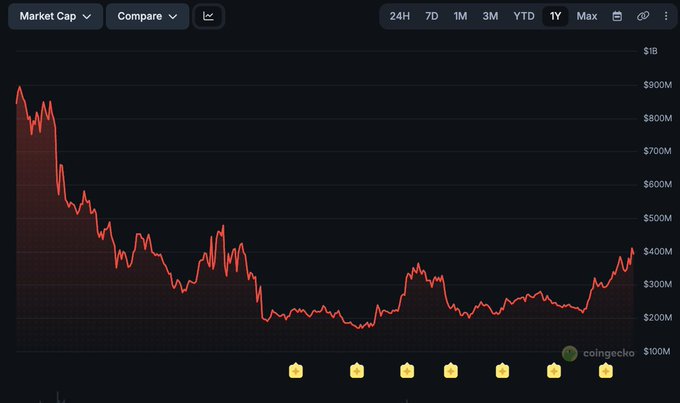The height and width of the screenshot is (403, 680).
Task: Open the three-dot more options menu
Action: click(666, 16)
